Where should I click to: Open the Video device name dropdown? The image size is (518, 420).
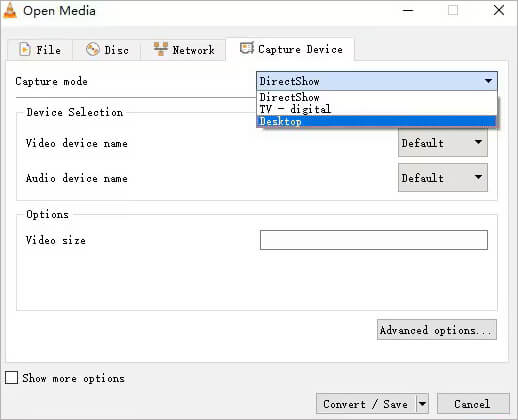pyautogui.click(x=443, y=143)
